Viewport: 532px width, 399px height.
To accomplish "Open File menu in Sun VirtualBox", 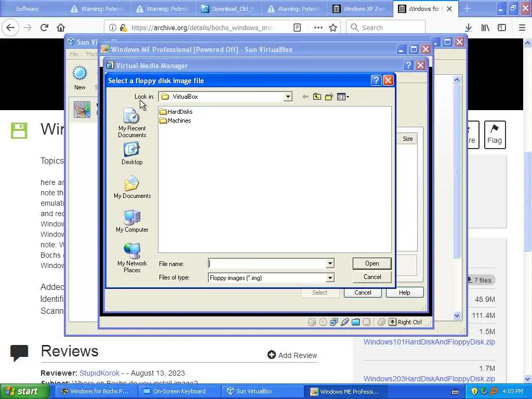I will pyautogui.click(x=74, y=54).
